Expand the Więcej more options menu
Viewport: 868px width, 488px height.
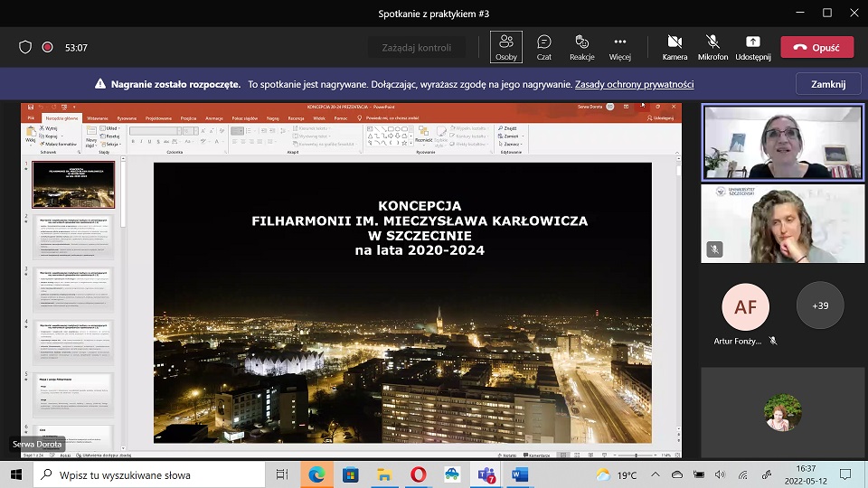pos(620,47)
